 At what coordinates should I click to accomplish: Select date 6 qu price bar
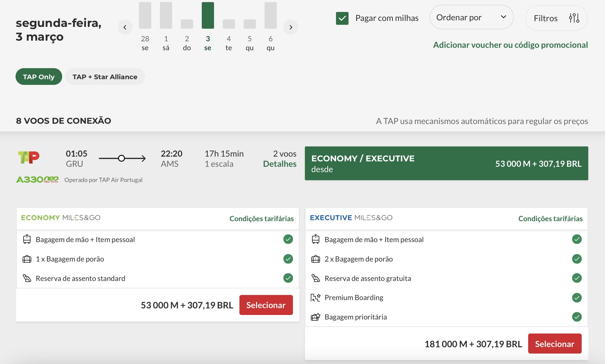271,15
